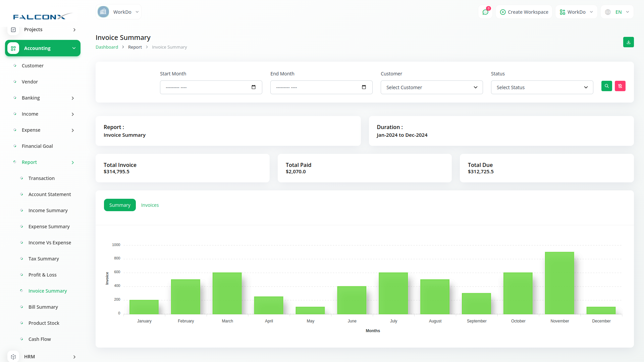Viewport: 644px width, 362px height.
Task: Expand the Banking submenu
Action: (x=73, y=98)
